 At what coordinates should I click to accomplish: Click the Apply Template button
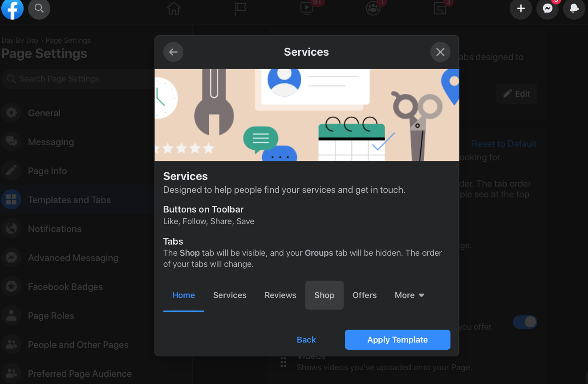pos(397,339)
